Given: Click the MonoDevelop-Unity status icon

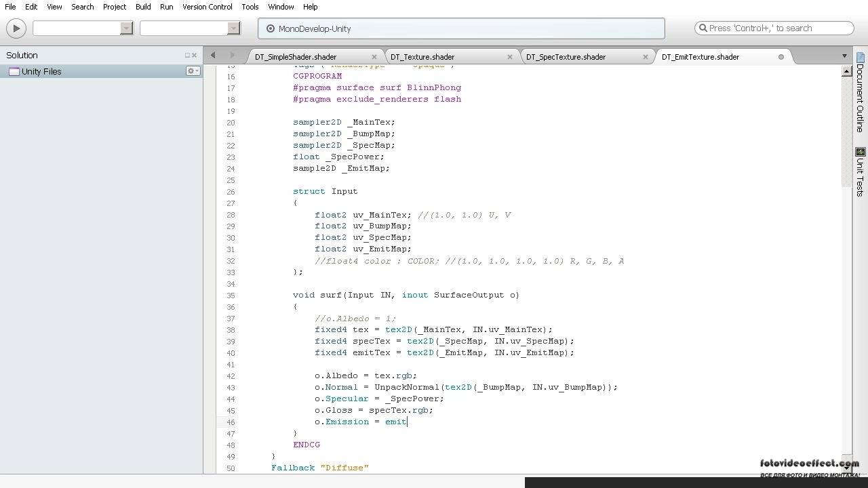Looking at the screenshot, I should point(271,28).
